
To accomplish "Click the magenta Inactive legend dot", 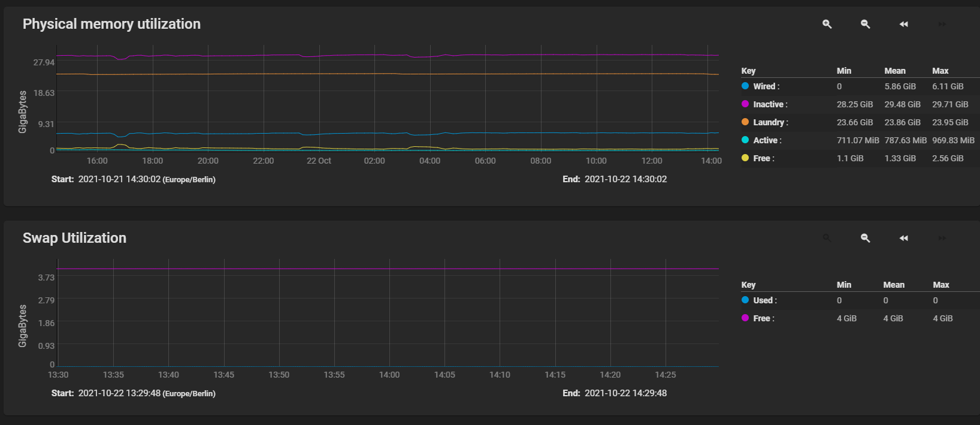I will [745, 104].
